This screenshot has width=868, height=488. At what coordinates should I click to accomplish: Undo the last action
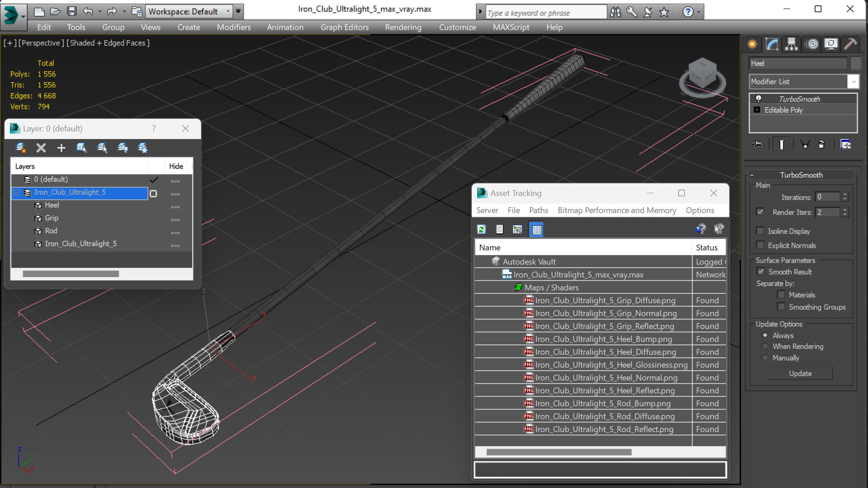(x=88, y=12)
